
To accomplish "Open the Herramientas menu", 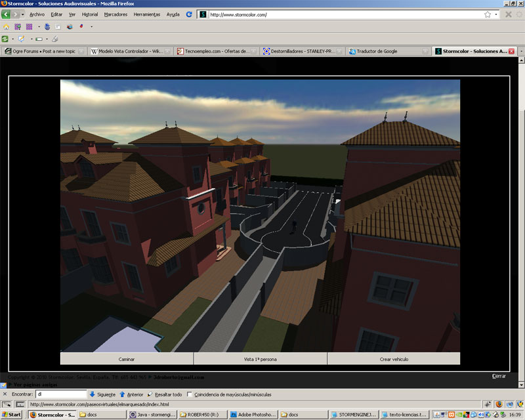I will [x=146, y=14].
